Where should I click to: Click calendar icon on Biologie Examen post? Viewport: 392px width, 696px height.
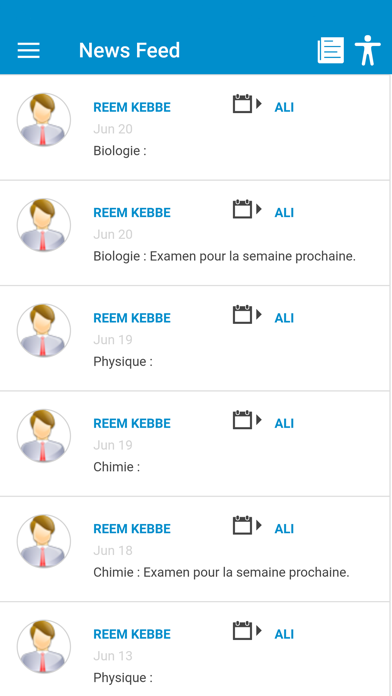pos(247,209)
